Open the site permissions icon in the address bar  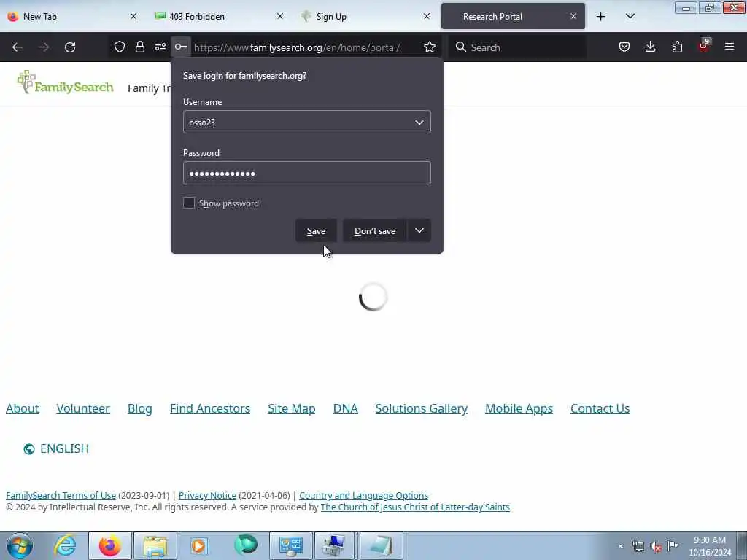tap(160, 47)
